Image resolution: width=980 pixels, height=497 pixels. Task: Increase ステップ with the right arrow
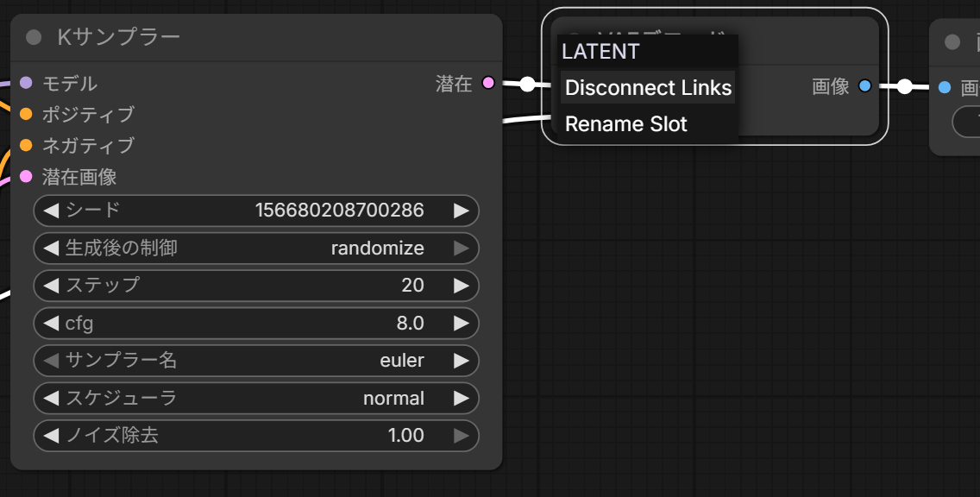462,286
